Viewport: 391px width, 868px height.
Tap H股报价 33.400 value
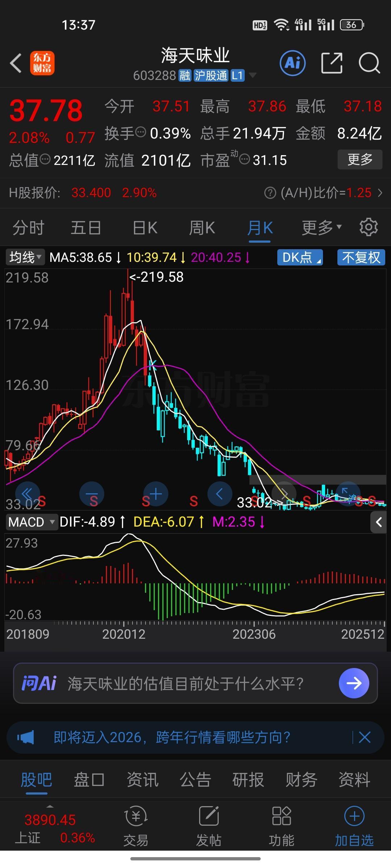pyautogui.click(x=91, y=193)
